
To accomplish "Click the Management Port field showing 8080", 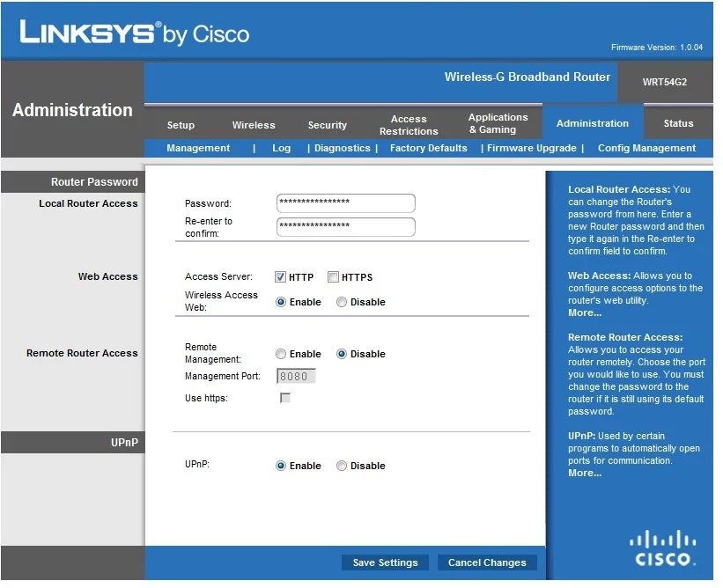I will pos(296,376).
